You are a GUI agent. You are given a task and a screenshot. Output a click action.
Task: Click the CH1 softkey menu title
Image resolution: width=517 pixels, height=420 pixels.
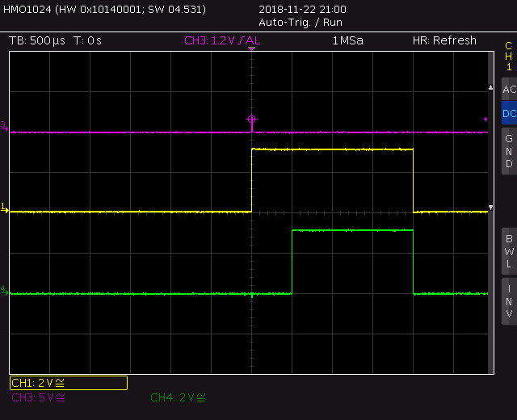(x=509, y=56)
